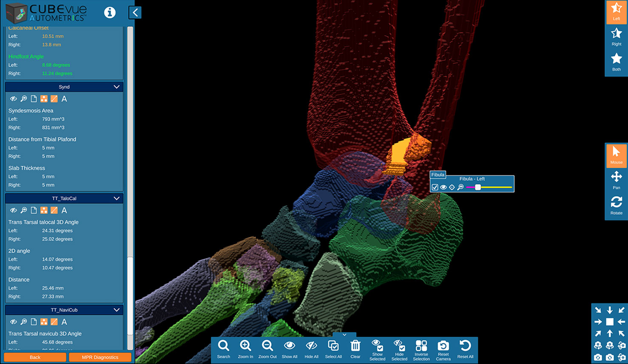Click the center square camera view
Screen dimensions: 628x364
[610, 322]
